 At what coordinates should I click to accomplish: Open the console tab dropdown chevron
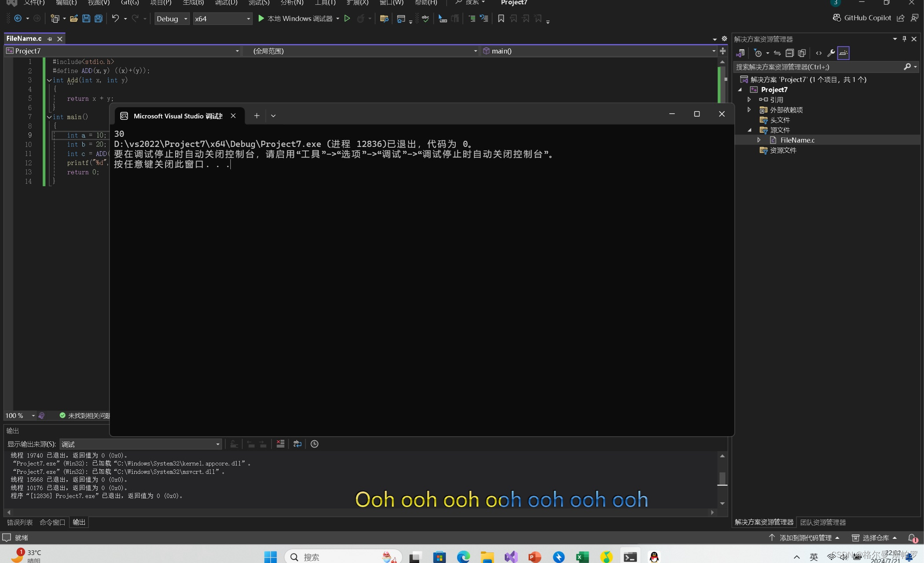pyautogui.click(x=273, y=116)
